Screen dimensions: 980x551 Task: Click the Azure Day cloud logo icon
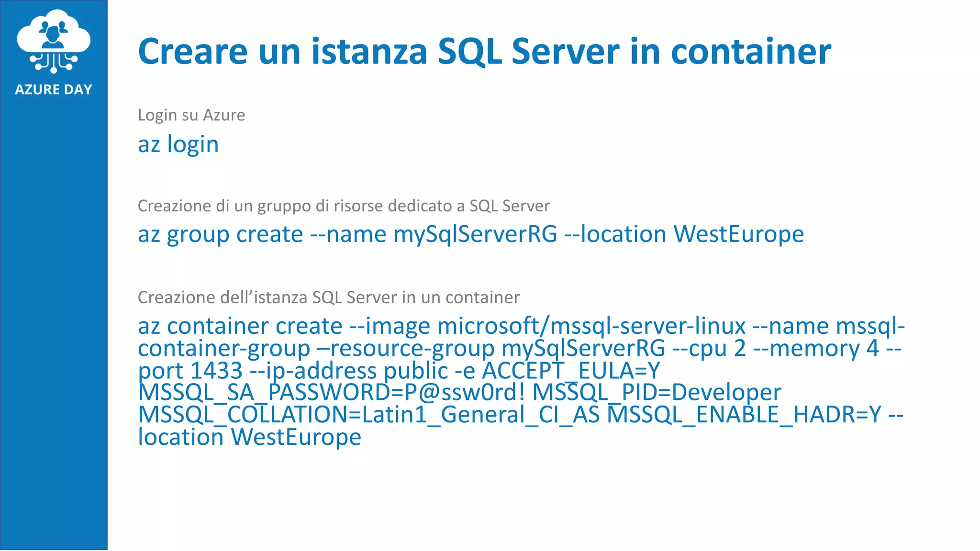[54, 41]
